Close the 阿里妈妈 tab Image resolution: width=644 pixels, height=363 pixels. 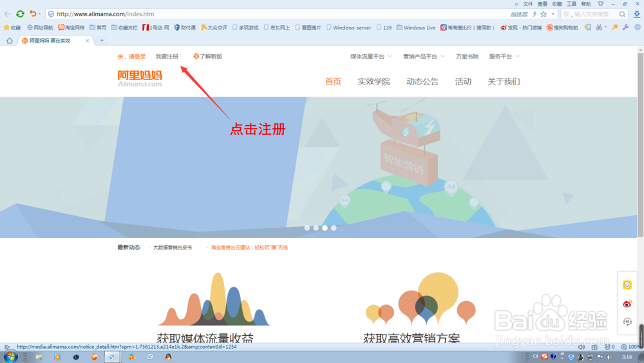87,41
